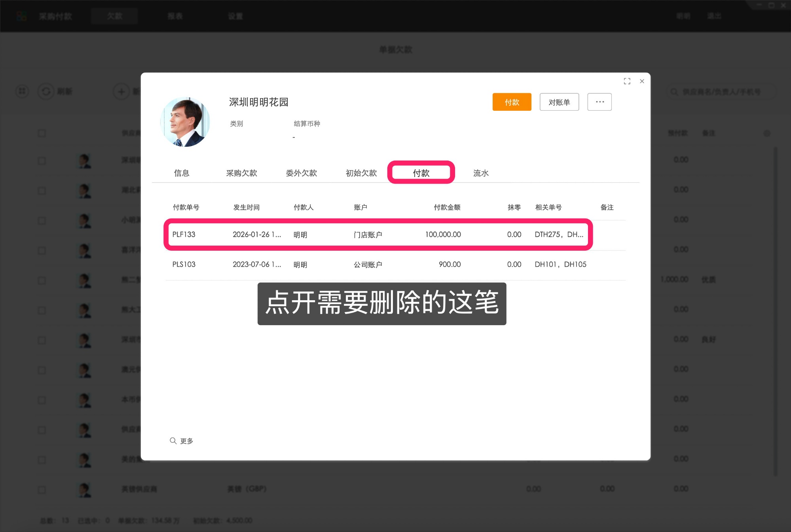
Task: Switch to the 初始欠款 tab
Action: (x=361, y=173)
